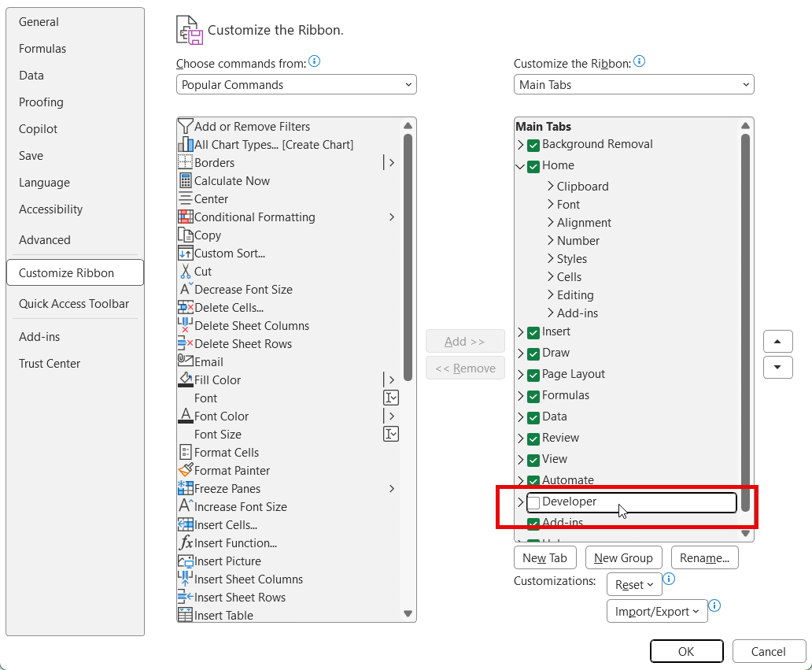The width and height of the screenshot is (812, 670).
Task: Click the Format Cells icon
Action: (x=186, y=453)
